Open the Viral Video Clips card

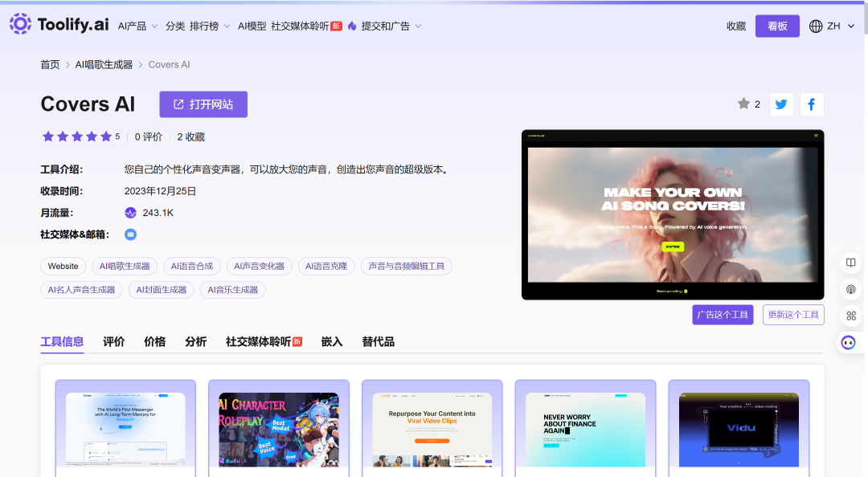432,427
